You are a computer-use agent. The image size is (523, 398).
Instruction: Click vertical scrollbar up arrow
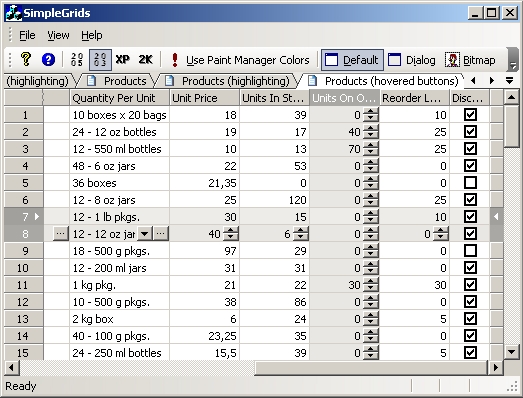(511, 97)
